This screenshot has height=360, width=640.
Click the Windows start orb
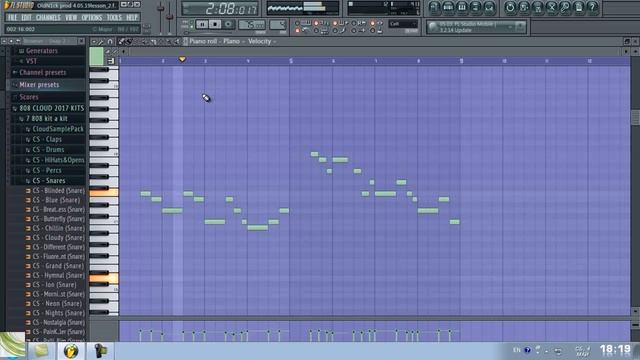click(12, 346)
